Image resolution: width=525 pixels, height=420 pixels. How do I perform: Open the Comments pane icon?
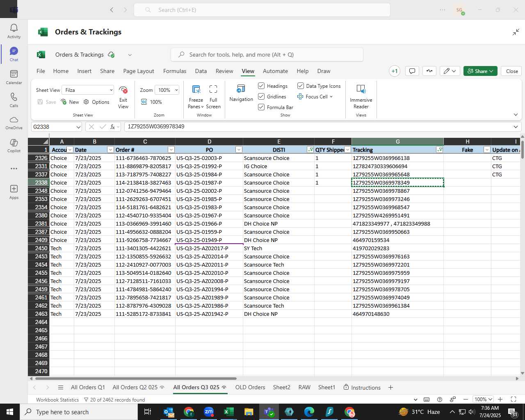(x=412, y=71)
